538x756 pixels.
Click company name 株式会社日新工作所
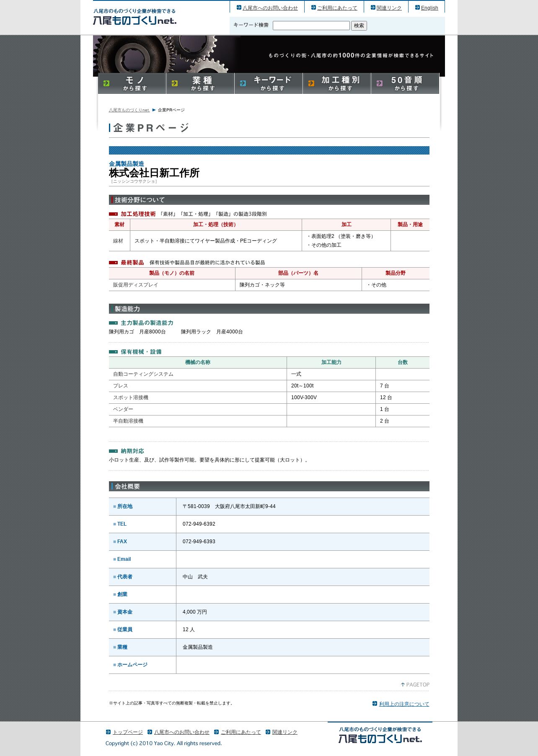pyautogui.click(x=154, y=173)
